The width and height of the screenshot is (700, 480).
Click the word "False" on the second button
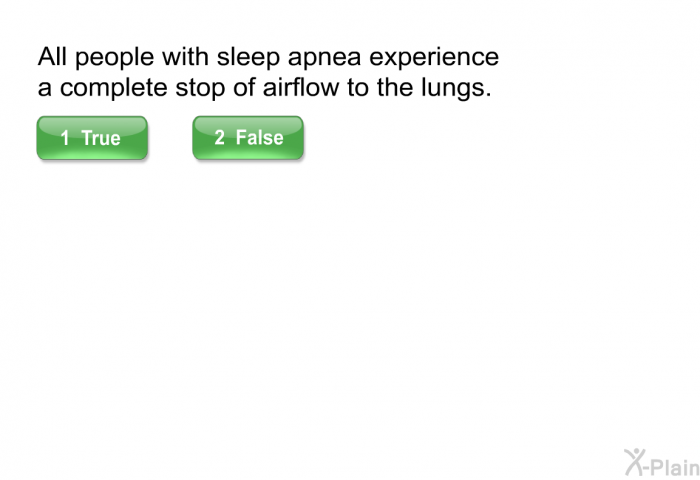[x=259, y=138]
